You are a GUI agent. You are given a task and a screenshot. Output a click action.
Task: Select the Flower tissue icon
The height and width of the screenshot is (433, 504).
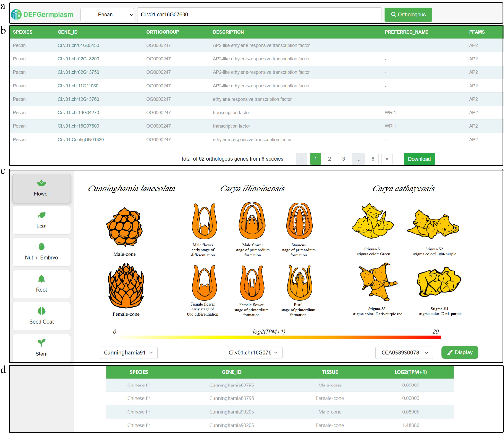(41, 183)
